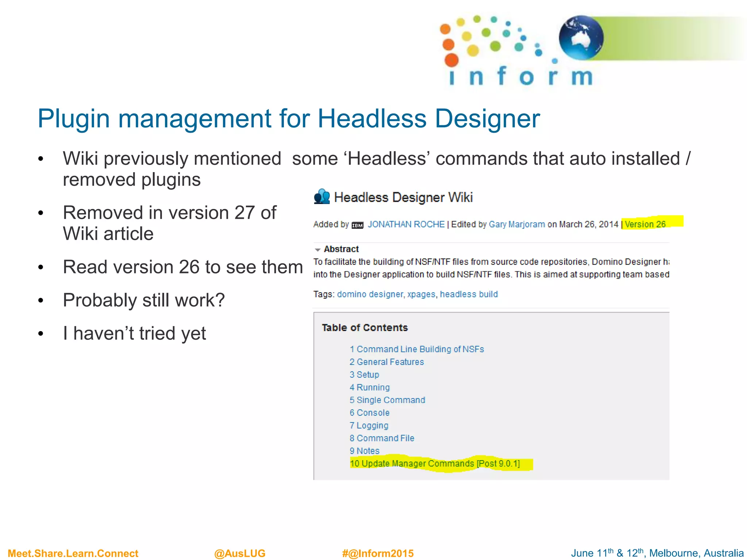Screen dimensions: 747x560
Task: Click the highlighted Version 26 link
Action: [645, 224]
